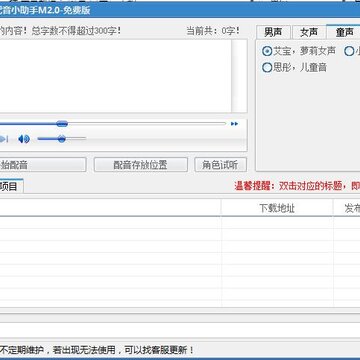The width and height of the screenshot is (360, 360).
Task: Switch to the 童声 tab
Action: (344, 32)
